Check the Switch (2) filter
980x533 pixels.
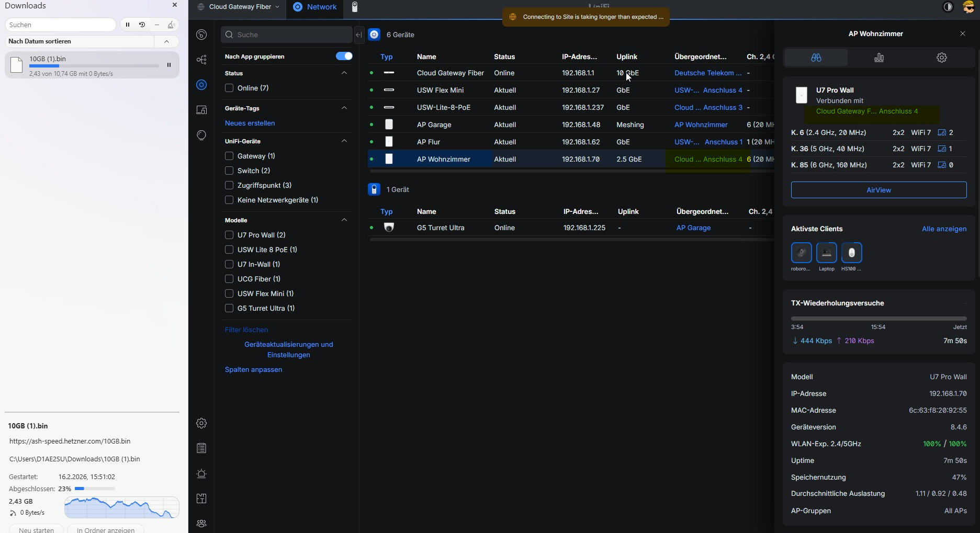229,171
